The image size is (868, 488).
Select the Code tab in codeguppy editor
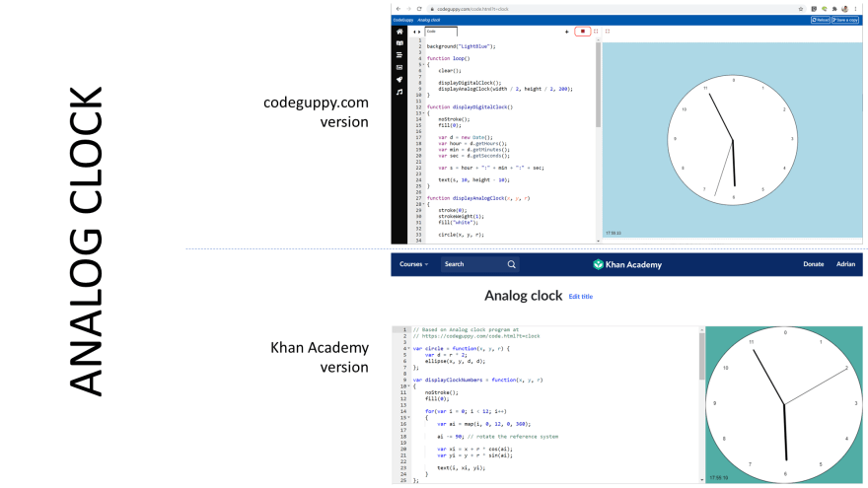(441, 32)
